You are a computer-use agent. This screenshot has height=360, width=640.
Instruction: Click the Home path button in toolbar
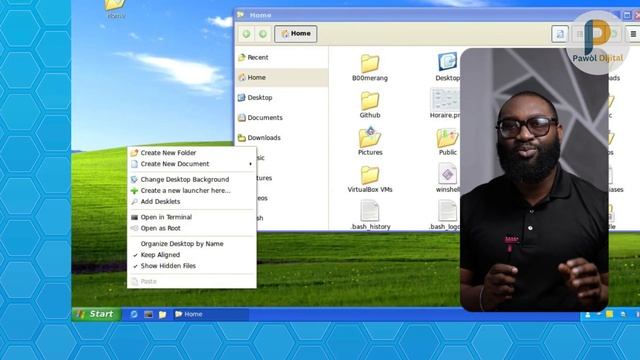296,34
